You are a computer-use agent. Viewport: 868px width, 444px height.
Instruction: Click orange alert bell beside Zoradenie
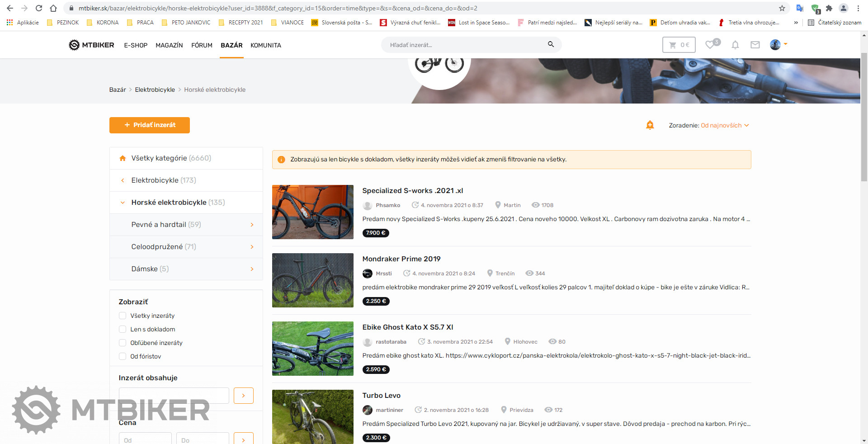650,125
